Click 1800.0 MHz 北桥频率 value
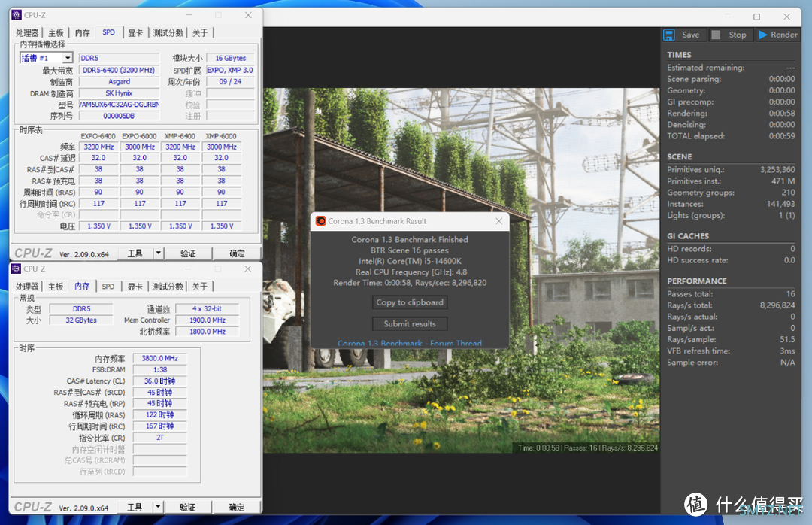Screen dimensions: 812x525 208,332
